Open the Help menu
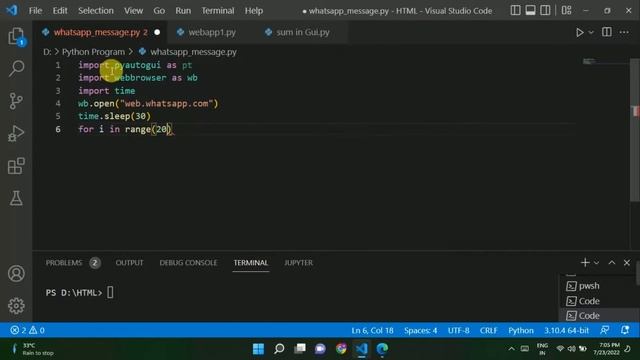 point(254,11)
